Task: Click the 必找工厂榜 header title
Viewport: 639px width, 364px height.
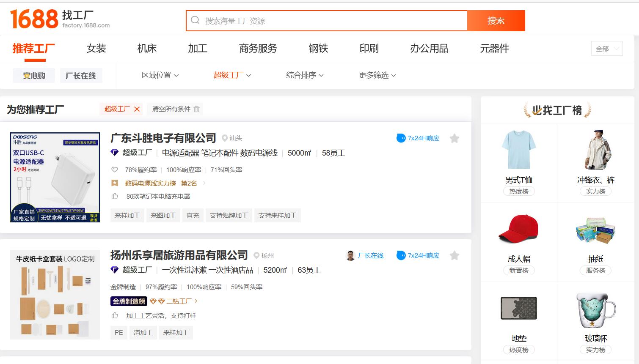Action: pos(557,110)
